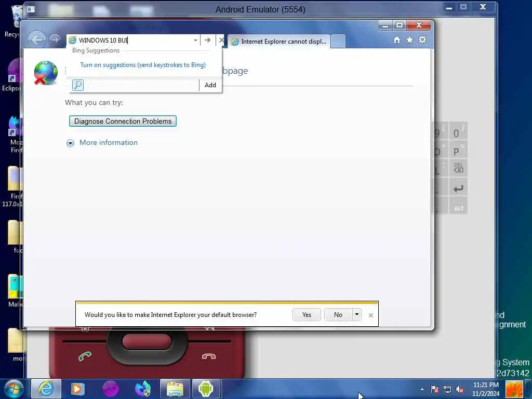The height and width of the screenshot is (399, 532).
Task: Click Diagnose Connection Problems button
Action: tap(123, 121)
